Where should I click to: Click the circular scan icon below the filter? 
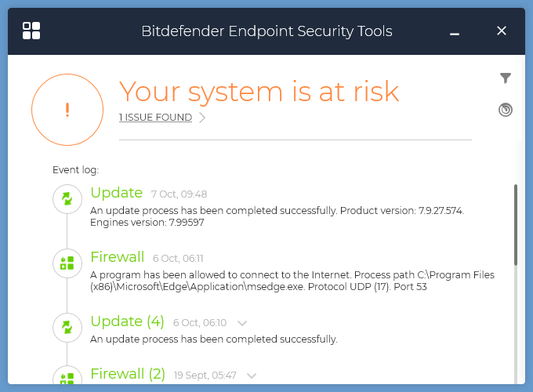pos(506,110)
